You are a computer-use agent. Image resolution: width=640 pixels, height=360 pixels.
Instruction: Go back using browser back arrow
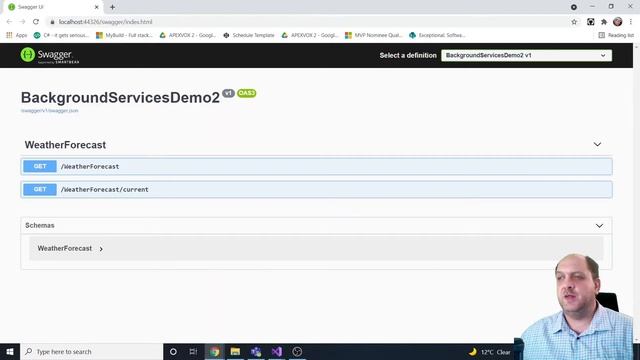tap(9, 22)
